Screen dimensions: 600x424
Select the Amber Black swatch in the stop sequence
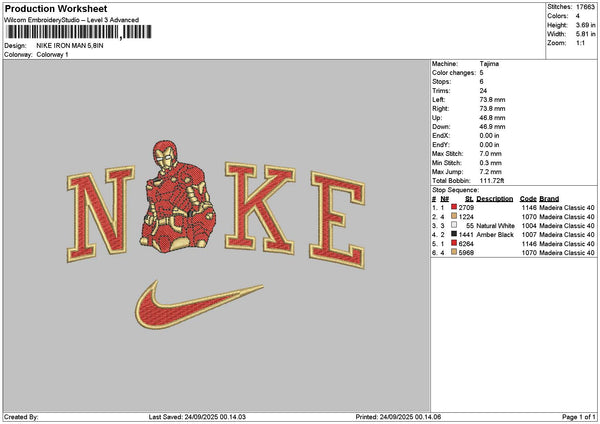pyautogui.click(x=454, y=234)
